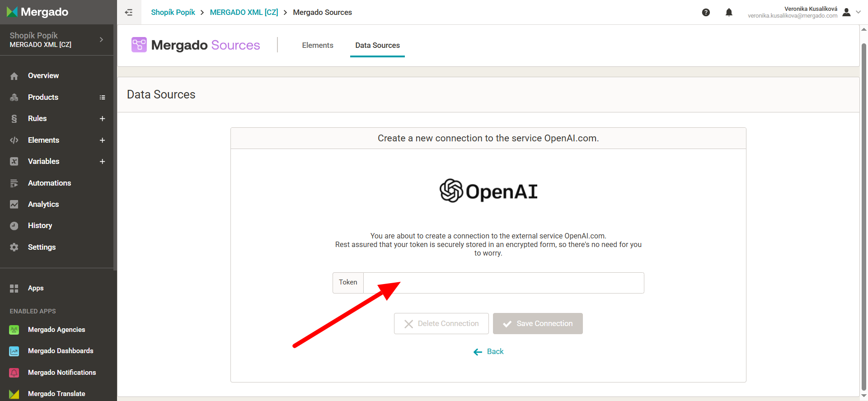
Task: Expand the Shopík Popík project switcher chevron
Action: (101, 40)
